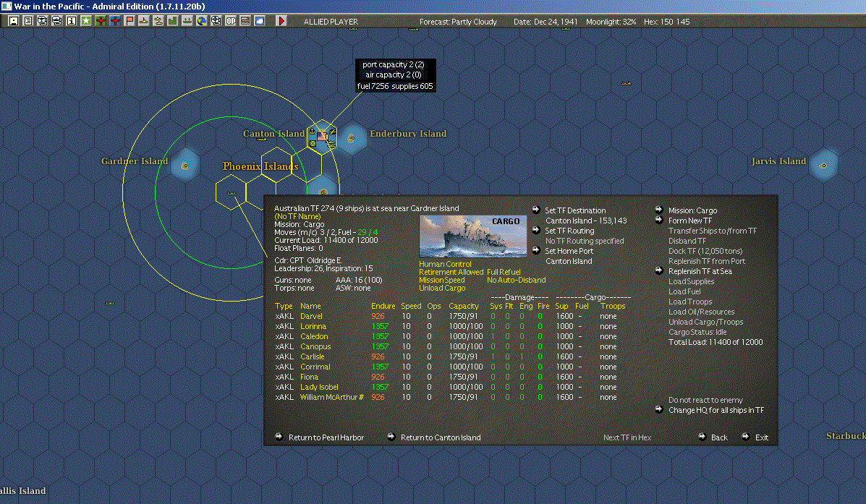This screenshot has width=866, height=504.
Task: Click the globe toolbar icon
Action: click(202, 21)
